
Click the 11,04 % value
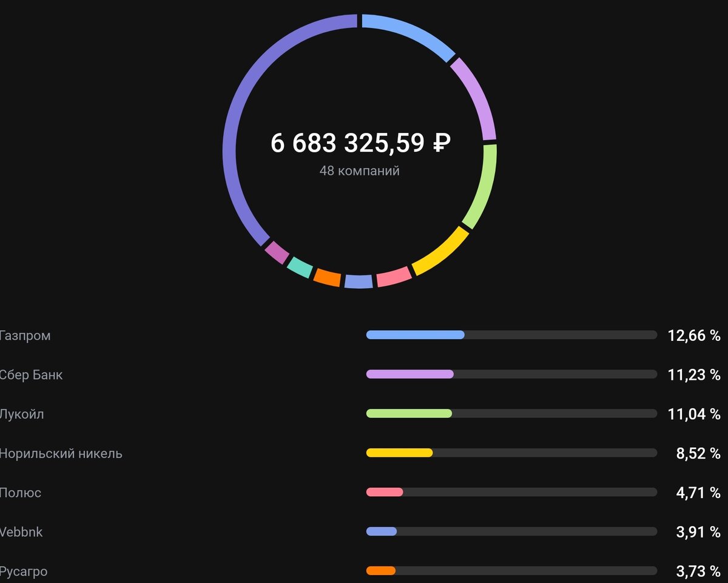point(694,414)
